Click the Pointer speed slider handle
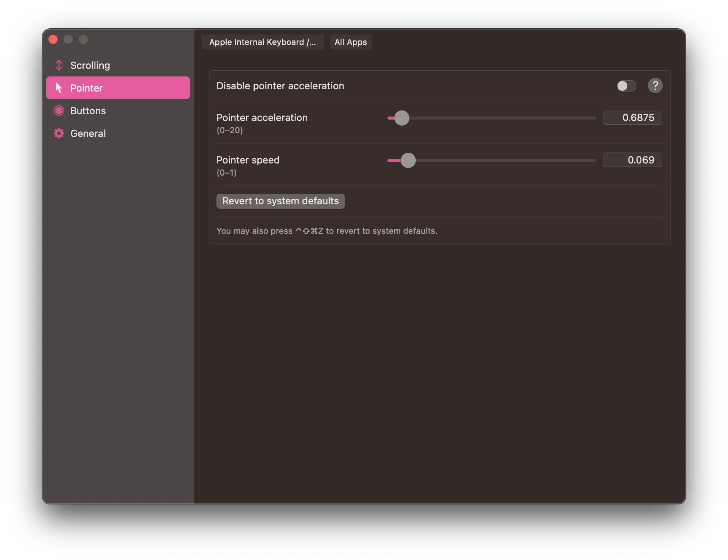 point(408,160)
